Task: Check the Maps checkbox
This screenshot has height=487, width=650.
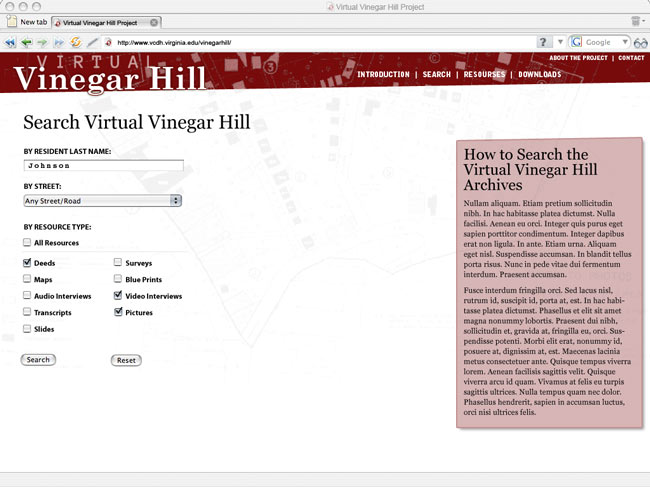Action: [x=27, y=279]
